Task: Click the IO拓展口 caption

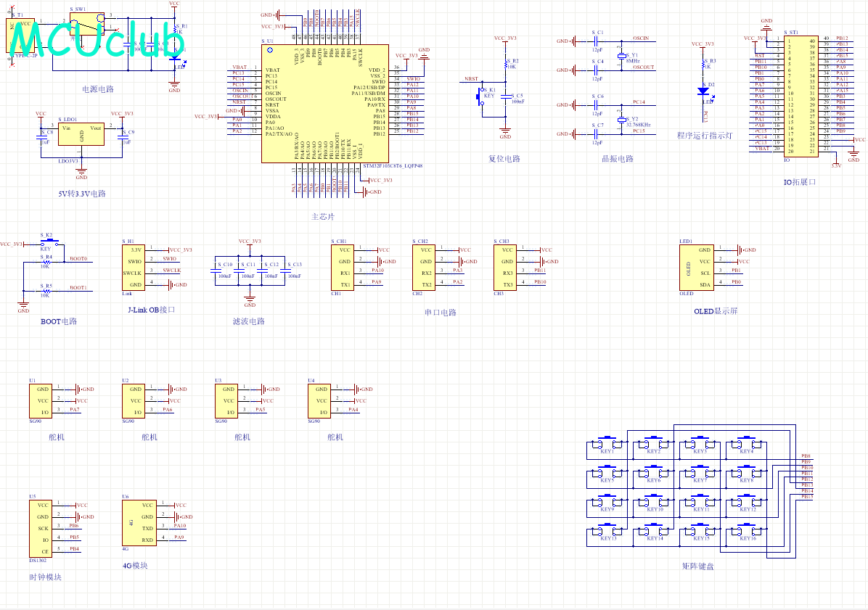Action: [x=800, y=182]
